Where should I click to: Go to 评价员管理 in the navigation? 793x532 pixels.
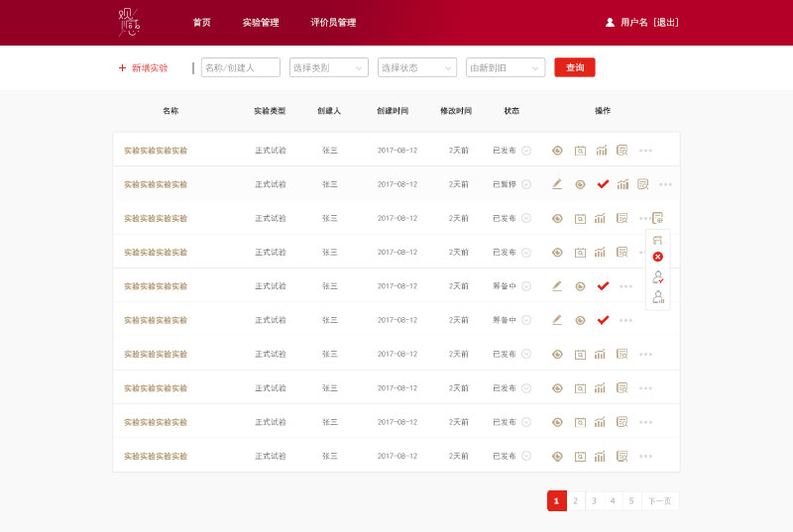(333, 23)
